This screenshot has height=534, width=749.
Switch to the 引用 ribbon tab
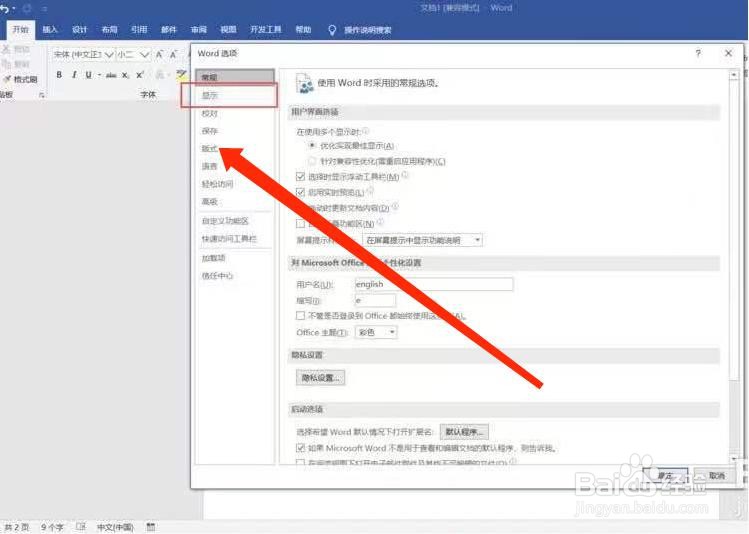pos(139,30)
